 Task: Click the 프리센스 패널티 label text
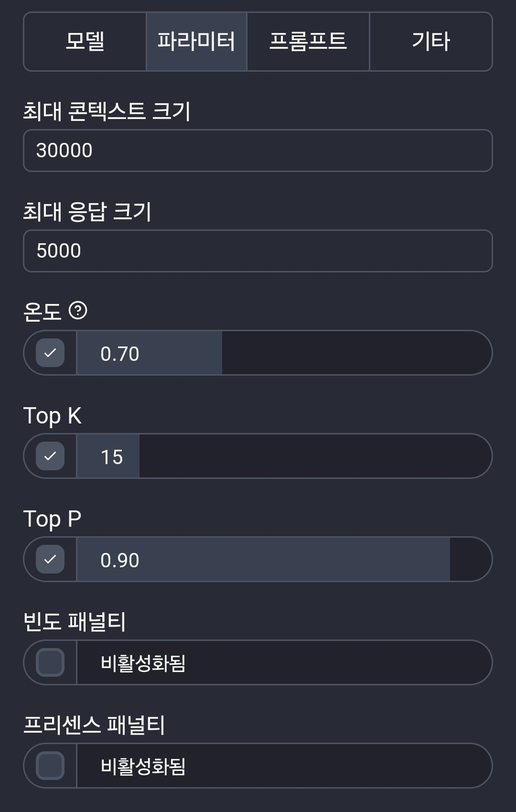pyautogui.click(x=94, y=725)
